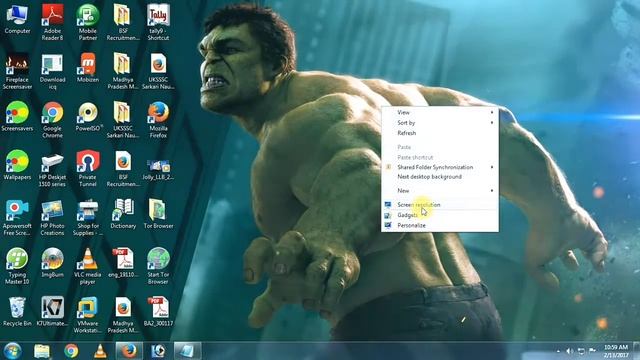Screen dimensions: 640x360
Task: Select the Fireplace Screensaver icon
Action: (17, 71)
